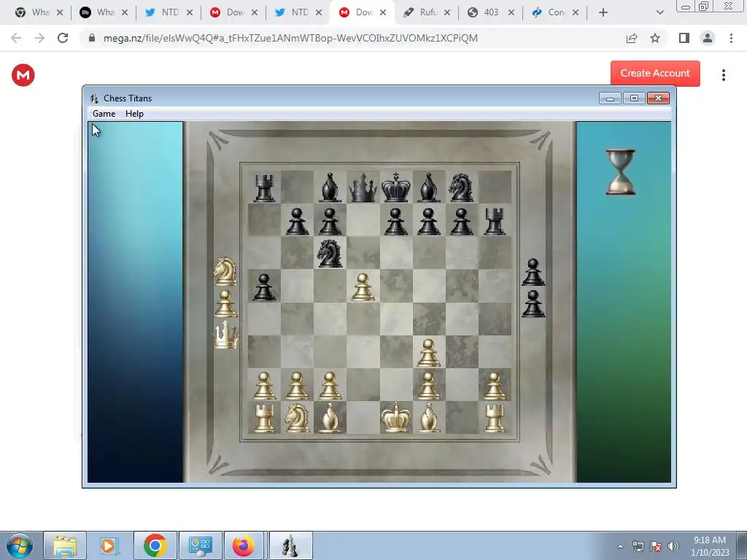Open a new browser tab
The width and height of the screenshot is (747, 560).
(603, 12)
